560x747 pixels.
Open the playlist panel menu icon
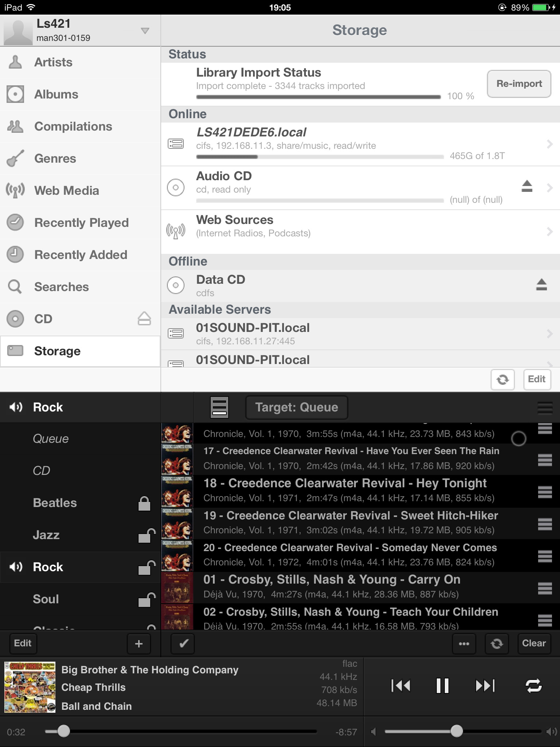(545, 408)
